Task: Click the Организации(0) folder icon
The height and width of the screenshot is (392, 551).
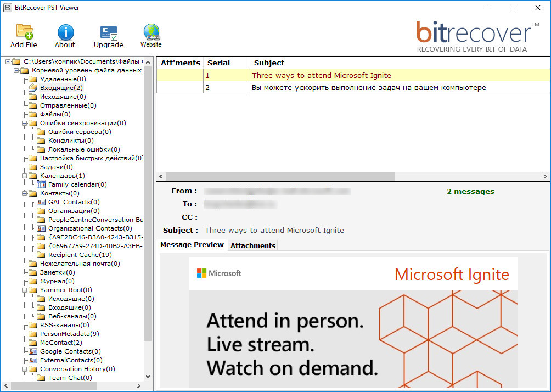Action: click(41, 211)
